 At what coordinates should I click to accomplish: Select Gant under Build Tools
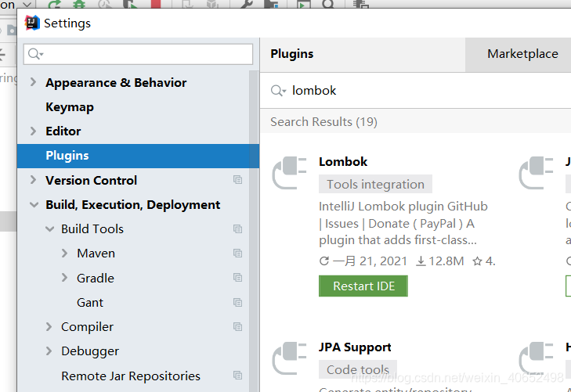point(90,302)
